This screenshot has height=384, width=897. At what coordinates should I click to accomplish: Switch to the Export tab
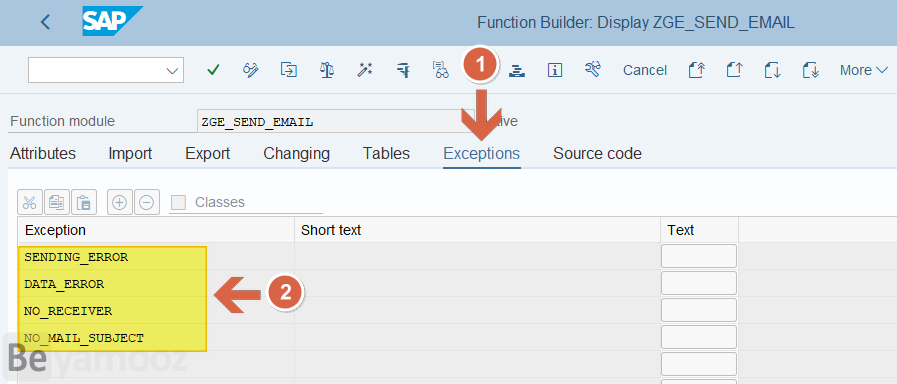pos(208,153)
